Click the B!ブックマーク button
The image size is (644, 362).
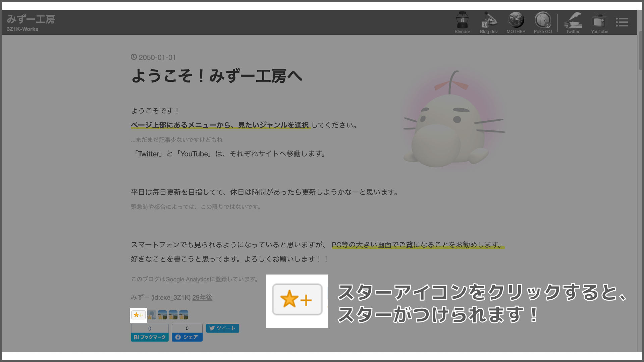(150, 337)
